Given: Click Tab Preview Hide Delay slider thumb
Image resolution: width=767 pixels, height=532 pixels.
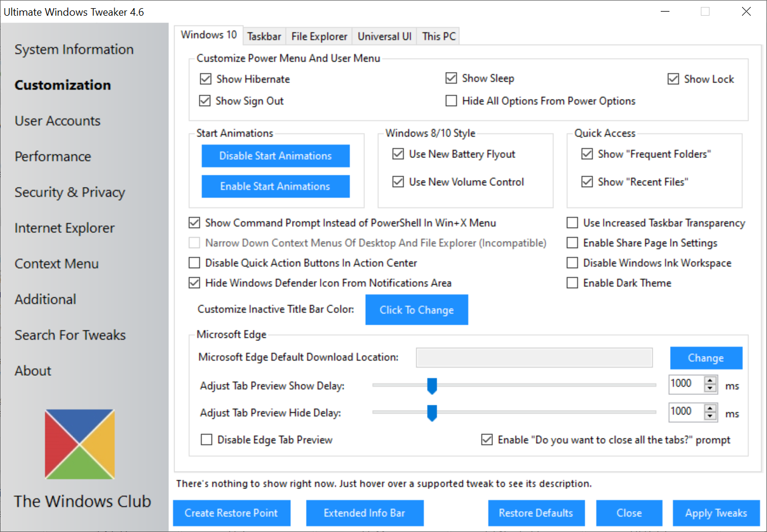Looking at the screenshot, I should [432, 413].
